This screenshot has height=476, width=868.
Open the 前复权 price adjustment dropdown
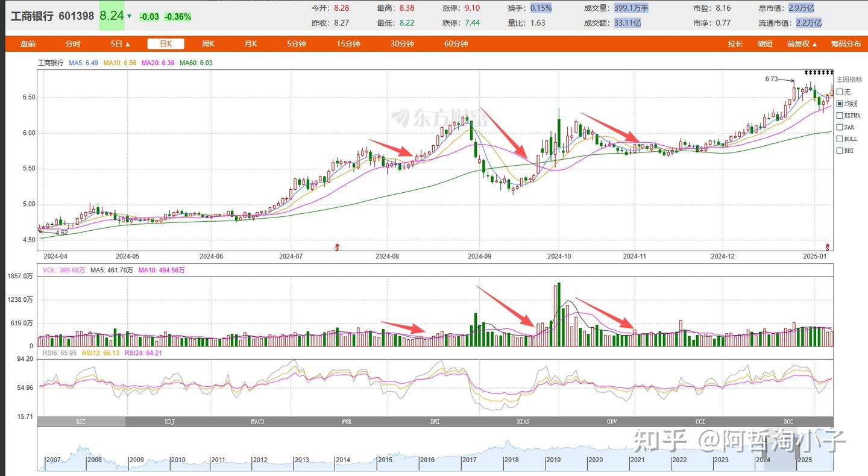[x=802, y=44]
